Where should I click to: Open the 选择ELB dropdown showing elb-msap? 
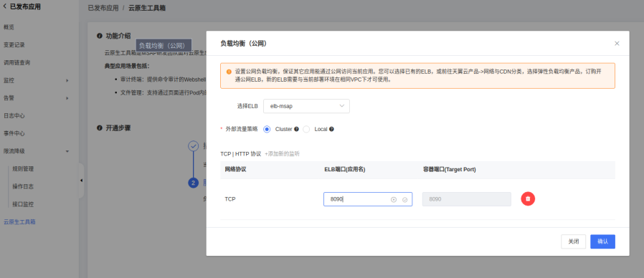tap(306, 106)
